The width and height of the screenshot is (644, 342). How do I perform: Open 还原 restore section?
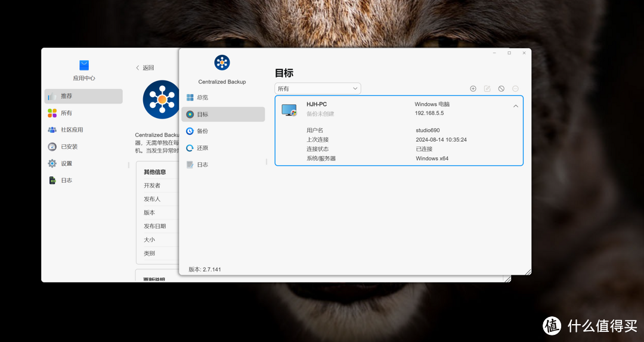[x=223, y=148]
